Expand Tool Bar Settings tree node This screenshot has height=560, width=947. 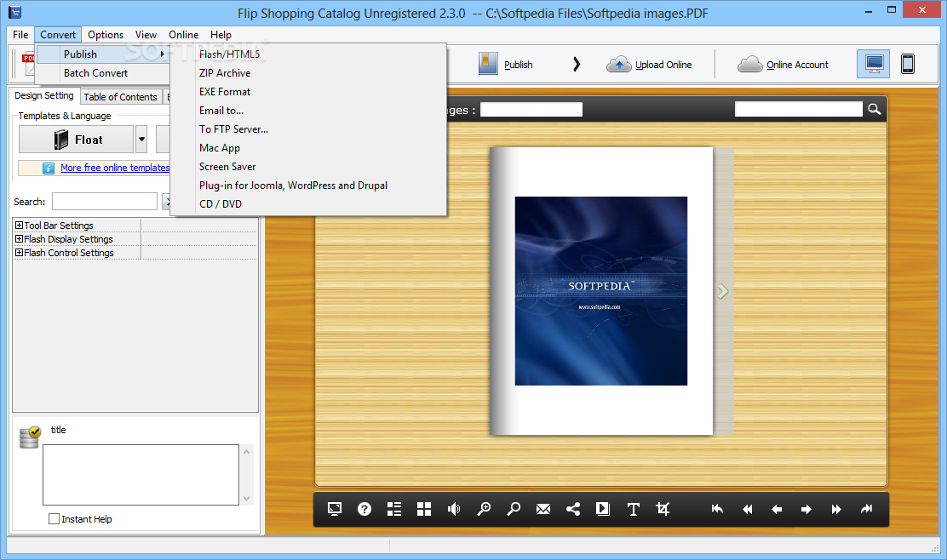click(19, 225)
